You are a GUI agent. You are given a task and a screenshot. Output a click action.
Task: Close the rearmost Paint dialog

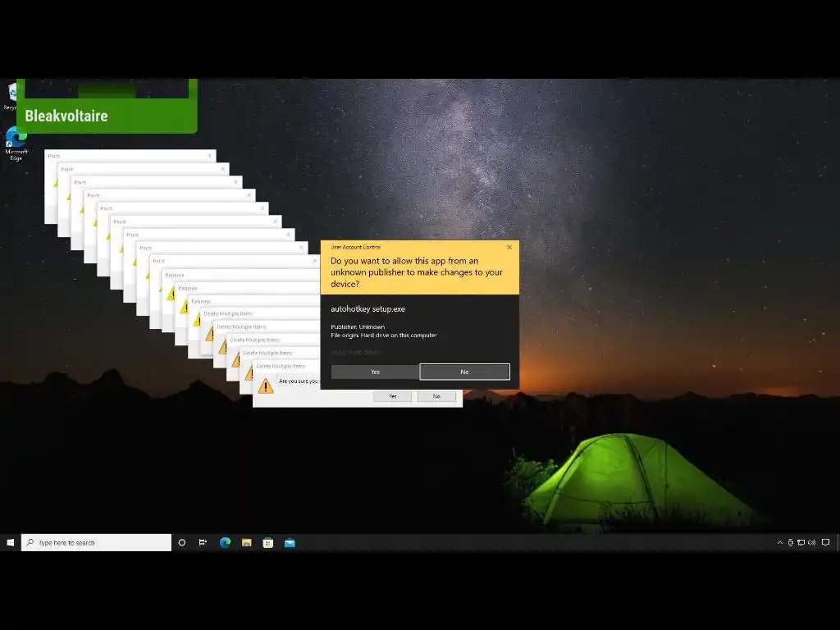[209, 156]
